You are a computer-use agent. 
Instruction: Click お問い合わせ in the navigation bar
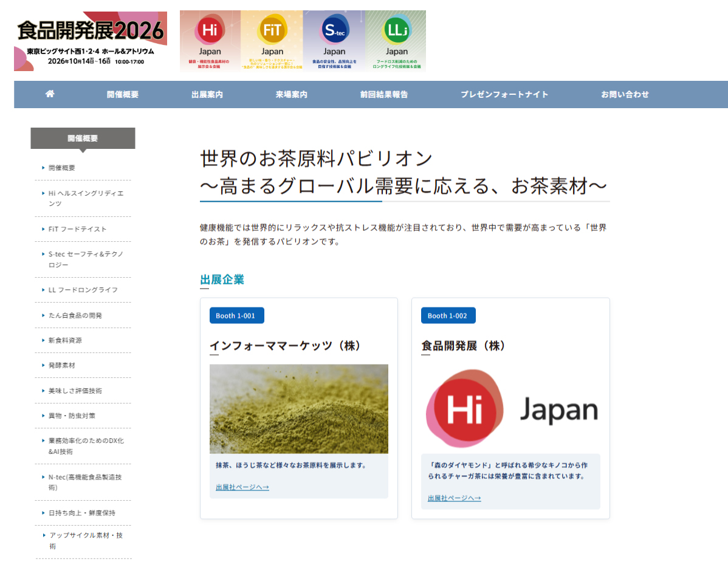coord(625,94)
